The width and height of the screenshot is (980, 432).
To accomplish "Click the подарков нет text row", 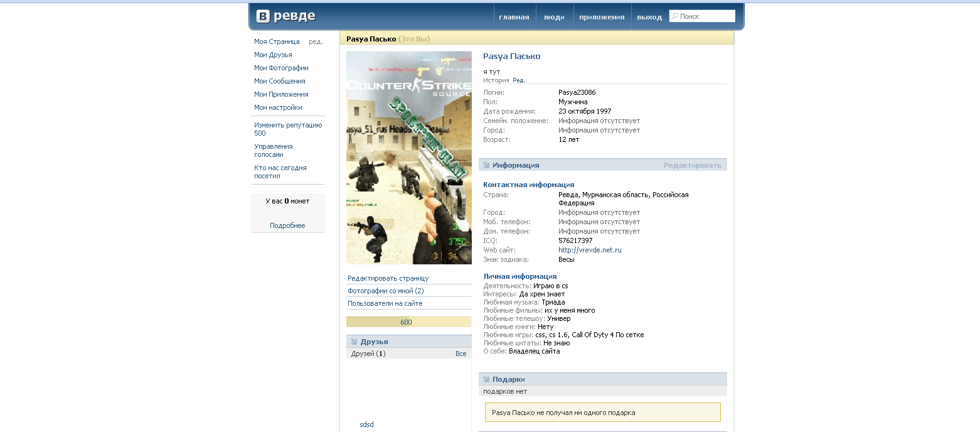I will tap(602, 391).
